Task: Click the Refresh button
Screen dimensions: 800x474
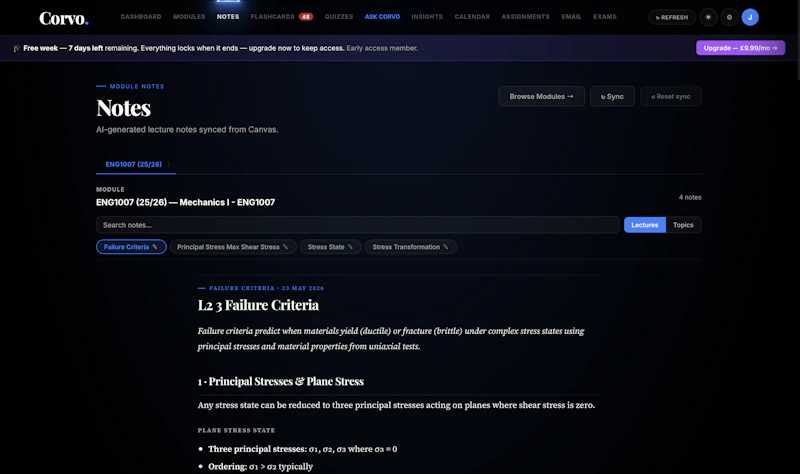Action: click(672, 17)
